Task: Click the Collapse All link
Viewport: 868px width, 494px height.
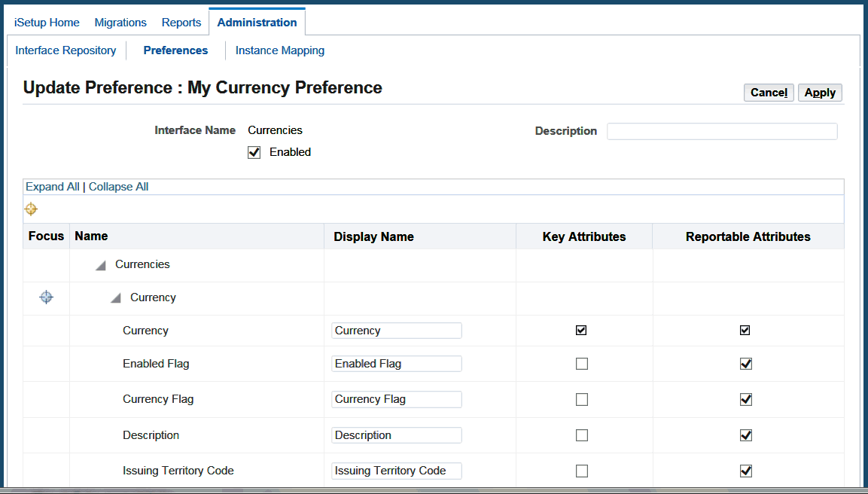Action: 118,187
